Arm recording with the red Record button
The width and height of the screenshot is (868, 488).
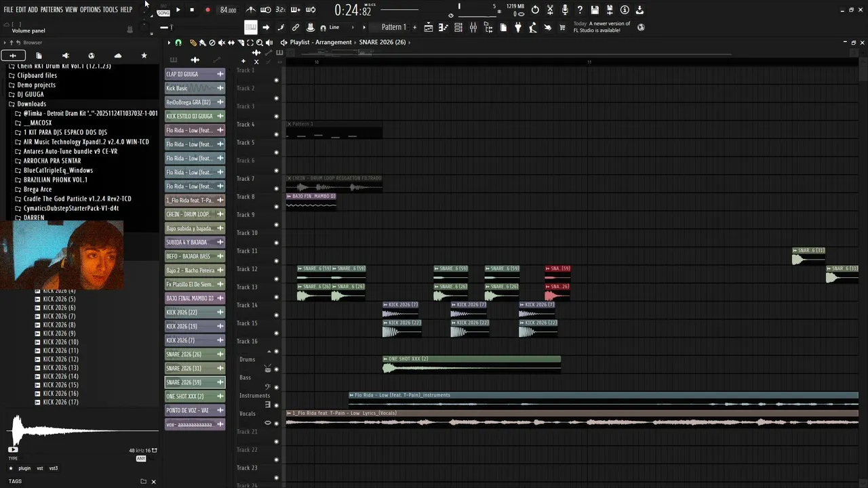[x=208, y=9]
